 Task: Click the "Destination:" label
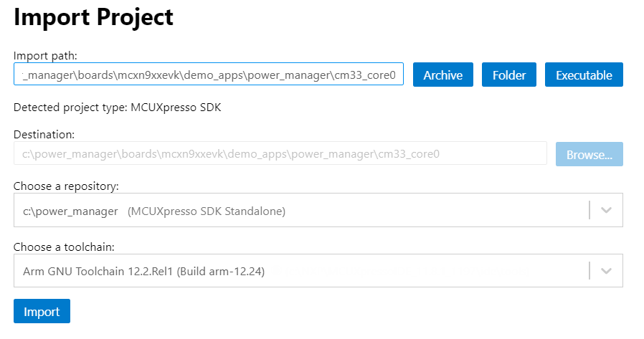44,134
